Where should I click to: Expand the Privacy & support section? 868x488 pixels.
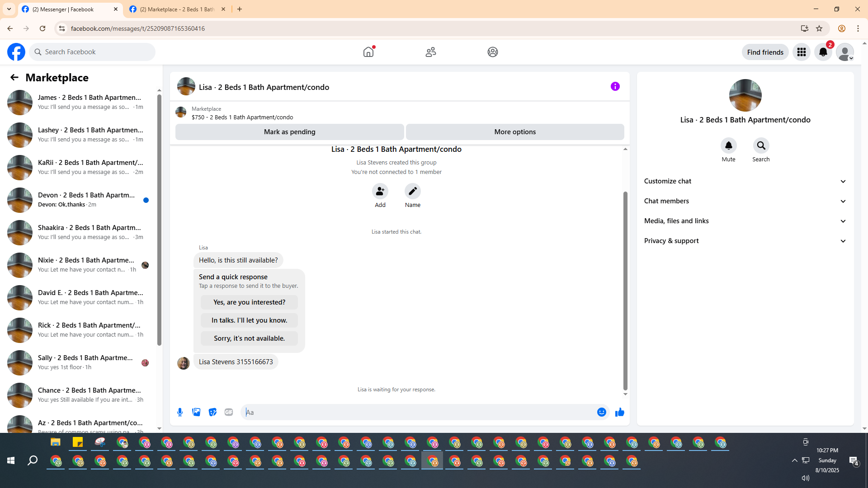745,241
